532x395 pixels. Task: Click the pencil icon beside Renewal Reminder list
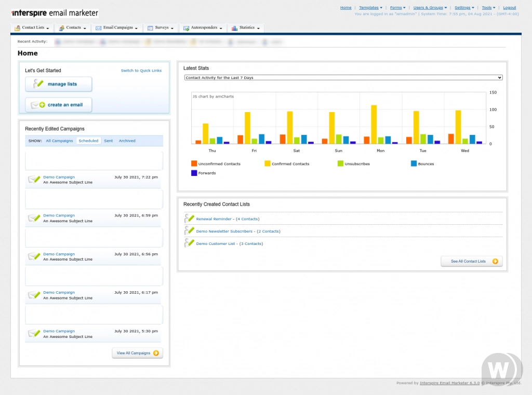point(189,219)
